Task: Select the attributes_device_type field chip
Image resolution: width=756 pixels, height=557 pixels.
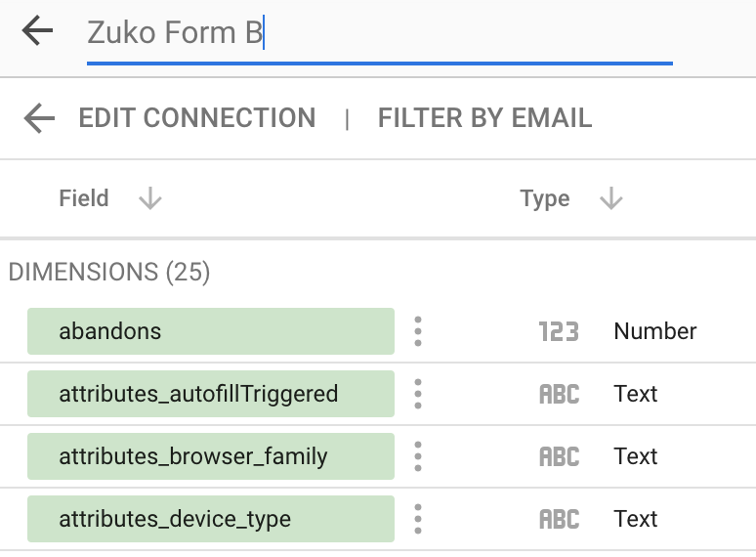Action: click(211, 520)
